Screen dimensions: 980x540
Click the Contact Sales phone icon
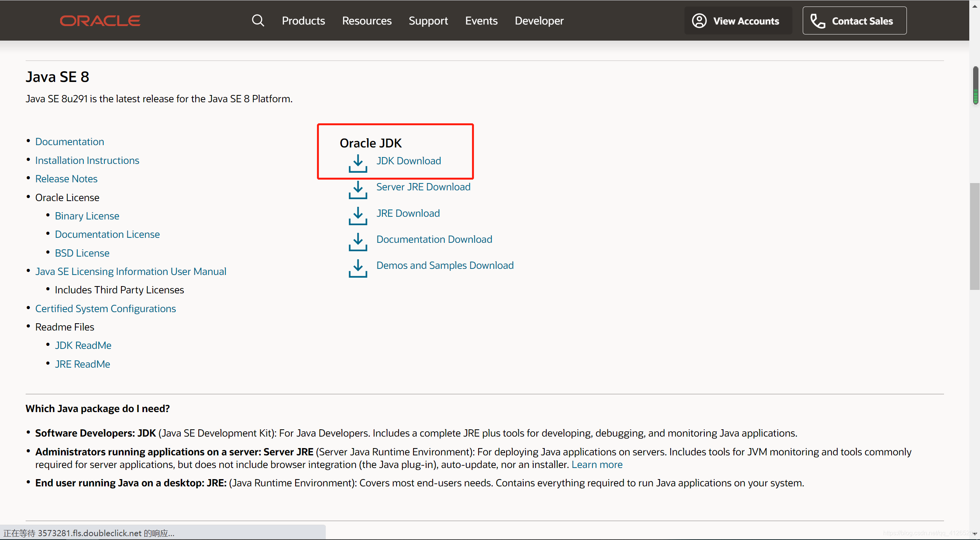point(817,21)
